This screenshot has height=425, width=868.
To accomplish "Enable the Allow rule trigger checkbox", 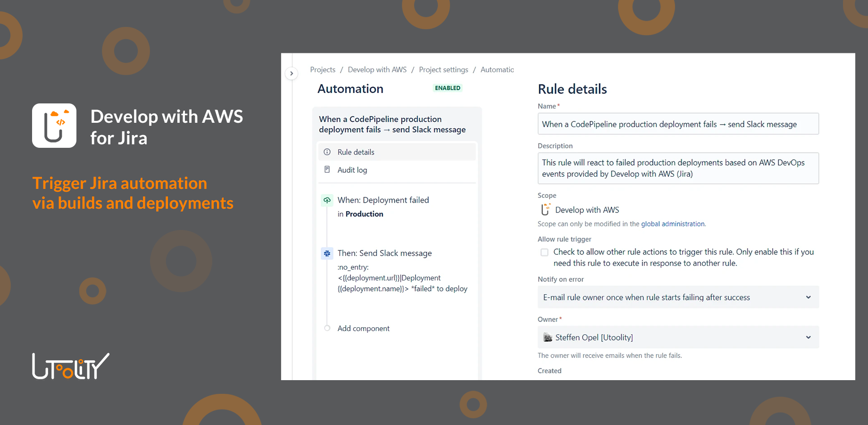I will (544, 252).
